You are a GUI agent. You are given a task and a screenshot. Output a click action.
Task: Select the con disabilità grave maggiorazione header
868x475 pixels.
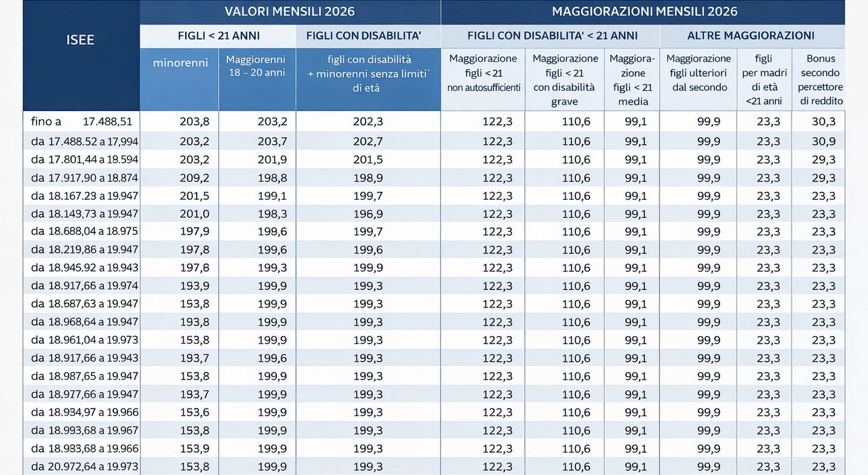(564, 79)
